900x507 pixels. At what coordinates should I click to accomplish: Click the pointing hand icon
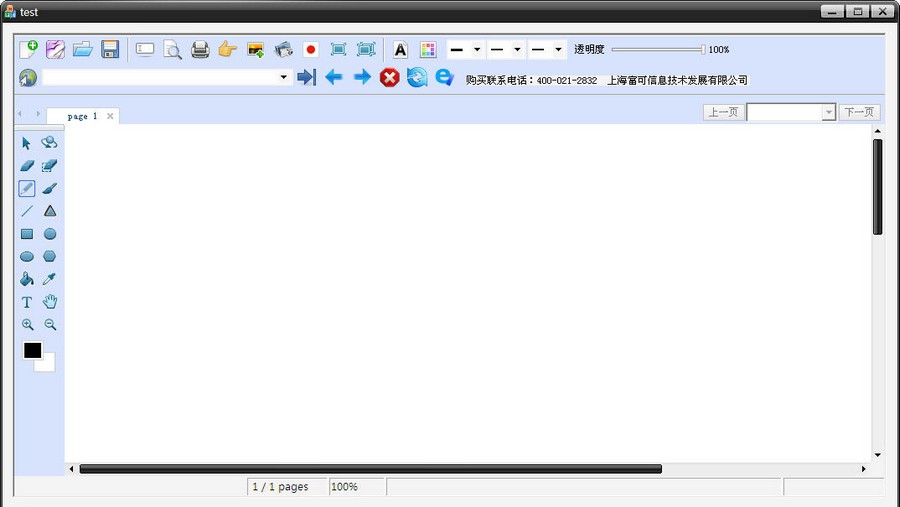click(227, 49)
